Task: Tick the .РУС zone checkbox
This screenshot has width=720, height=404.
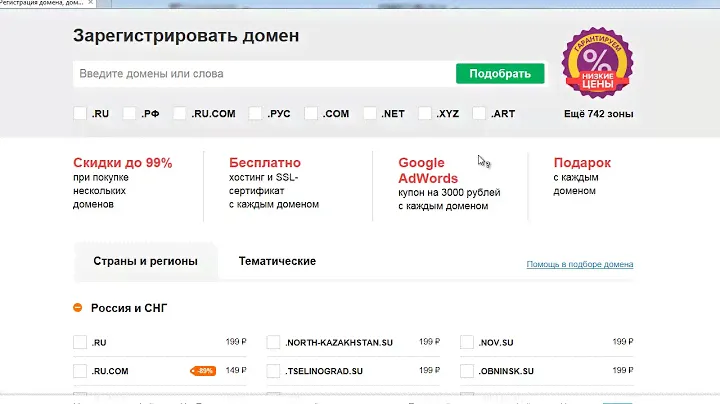Action: point(256,114)
